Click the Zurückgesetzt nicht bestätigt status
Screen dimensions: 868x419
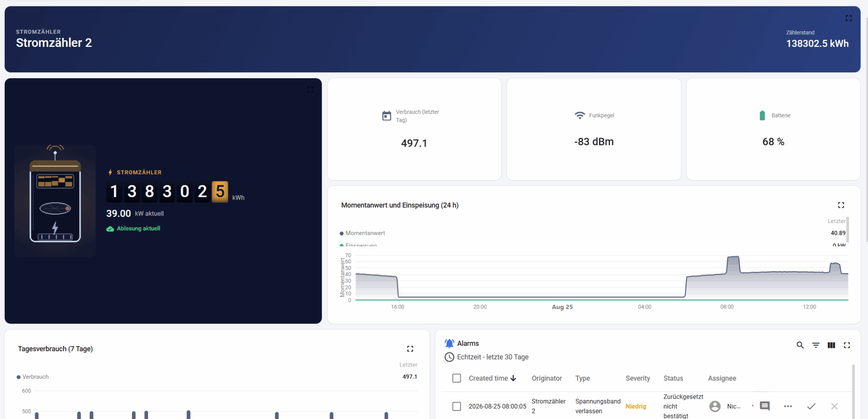(x=683, y=406)
